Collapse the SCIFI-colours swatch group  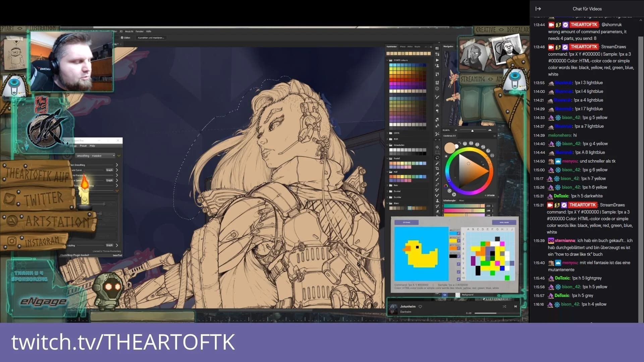point(388,60)
